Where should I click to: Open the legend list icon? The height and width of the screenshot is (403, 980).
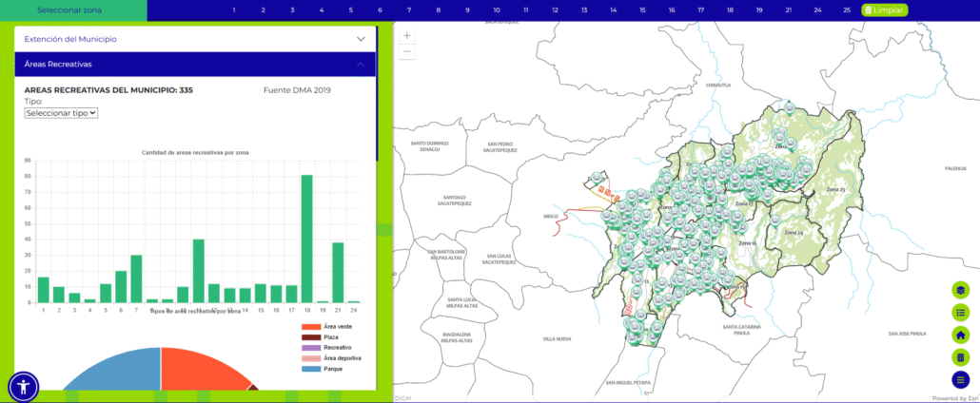click(960, 313)
